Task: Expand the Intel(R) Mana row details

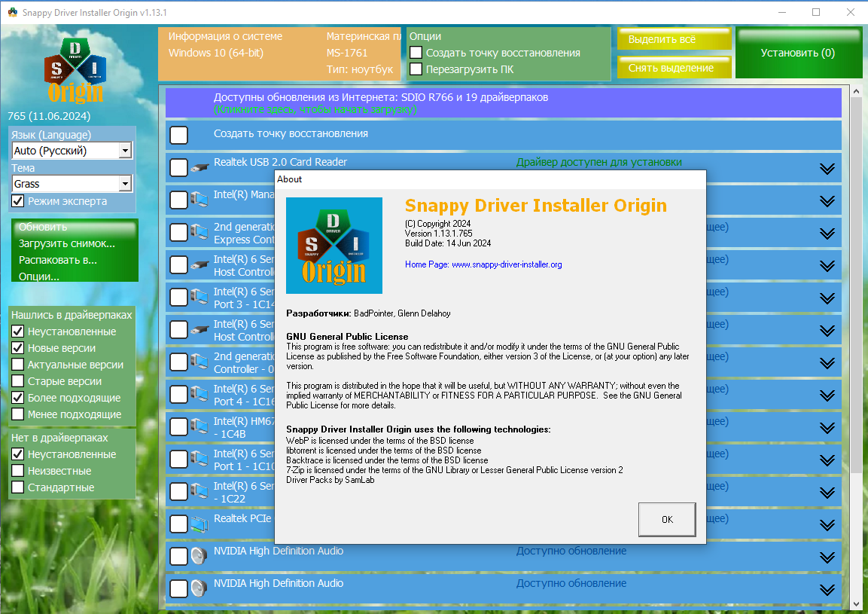Action: tap(827, 200)
